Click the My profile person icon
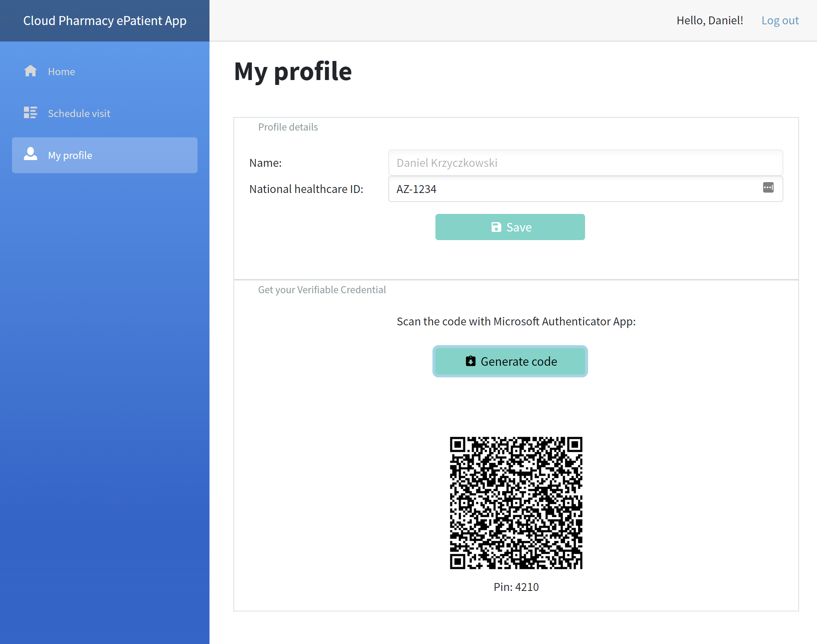This screenshot has width=817, height=644. [x=30, y=154]
